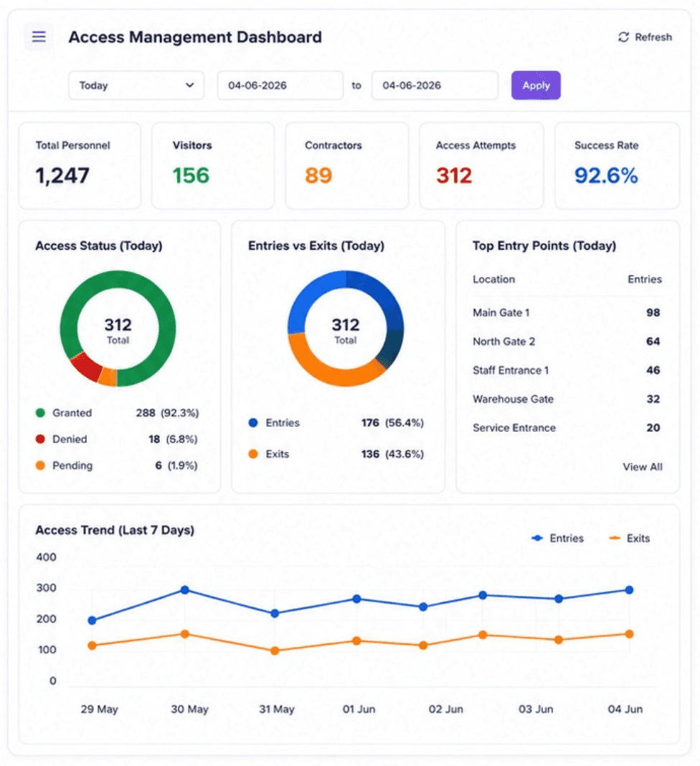Click the Main Gate 1 row

click(x=567, y=312)
